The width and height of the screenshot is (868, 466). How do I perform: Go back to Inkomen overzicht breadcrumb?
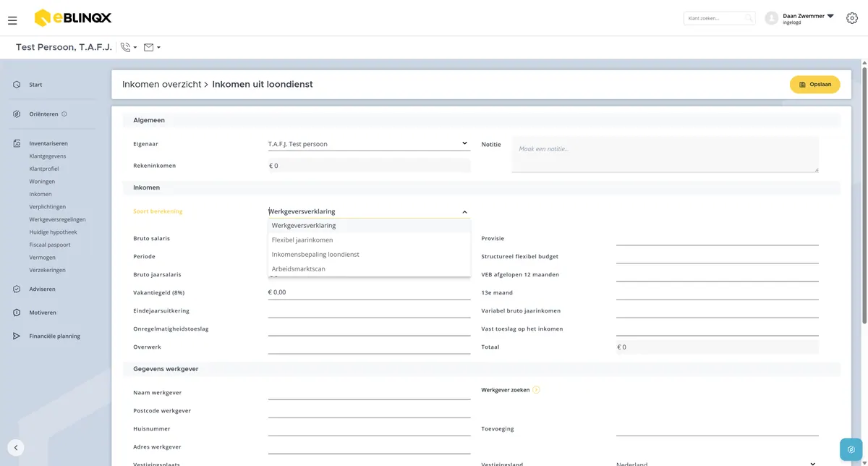[x=161, y=85]
